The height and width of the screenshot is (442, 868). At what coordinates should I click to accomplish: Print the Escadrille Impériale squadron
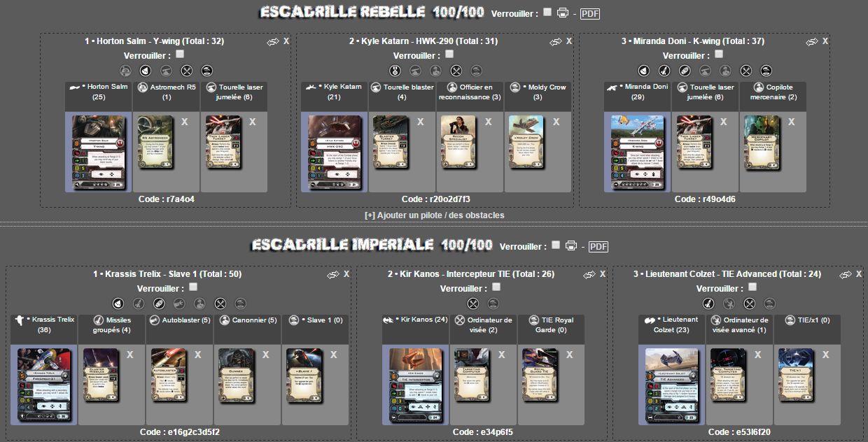point(571,245)
